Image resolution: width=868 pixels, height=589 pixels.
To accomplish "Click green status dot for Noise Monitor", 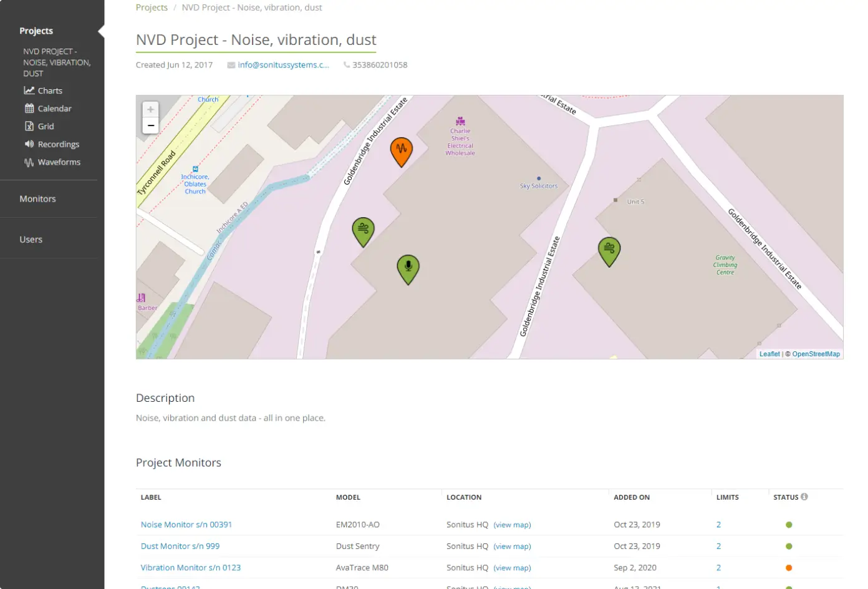I will pyautogui.click(x=789, y=525).
